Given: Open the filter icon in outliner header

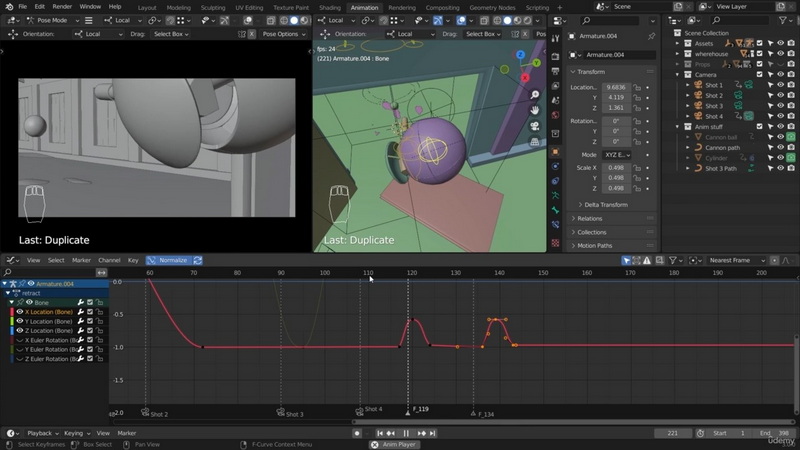Looking at the screenshot, I should coord(784,20).
